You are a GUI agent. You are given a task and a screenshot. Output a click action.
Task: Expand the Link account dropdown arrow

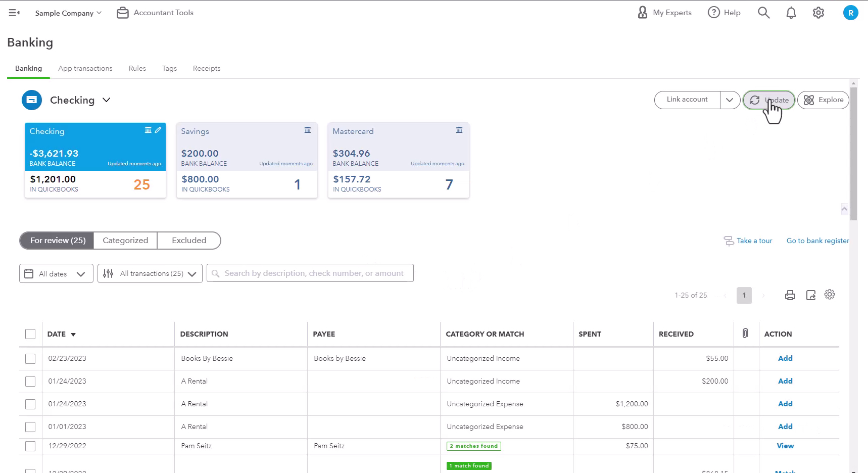[730, 100]
